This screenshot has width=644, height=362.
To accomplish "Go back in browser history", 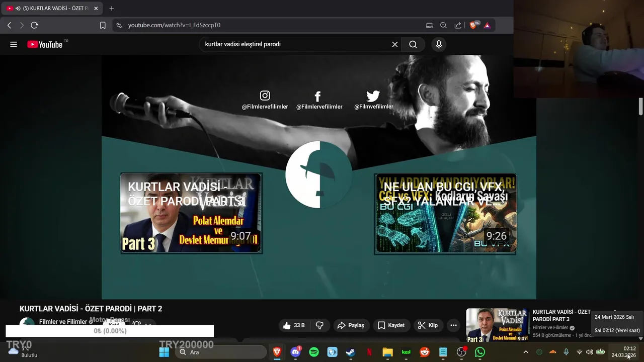I will [x=9, y=25].
